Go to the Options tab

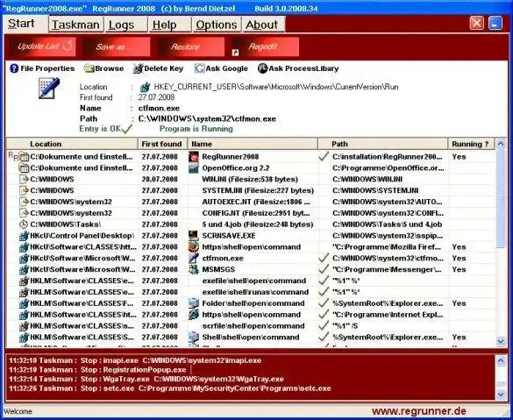click(217, 25)
